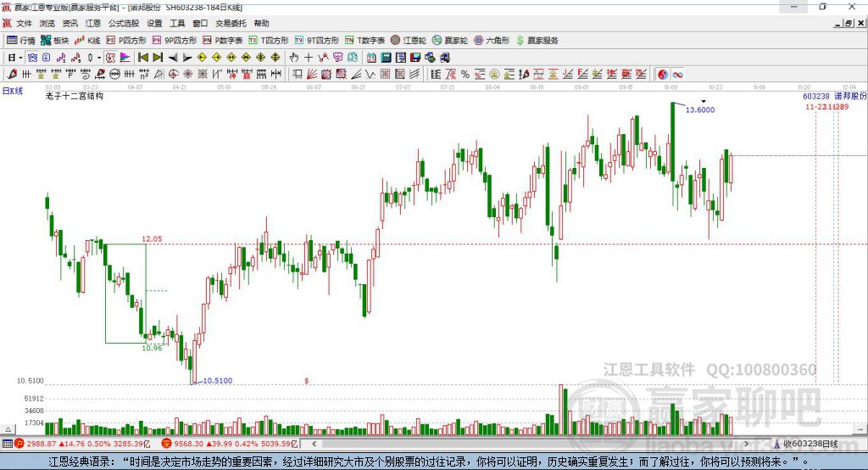Click the first yellow diamond arrow icon
Viewport: 868px width, 470px height.
[202, 58]
